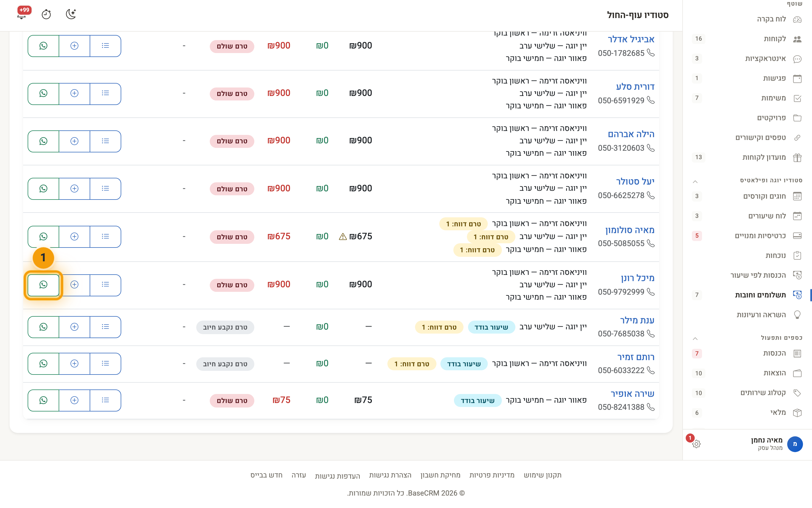Open list icon in מיכל רונן row

[x=105, y=284]
